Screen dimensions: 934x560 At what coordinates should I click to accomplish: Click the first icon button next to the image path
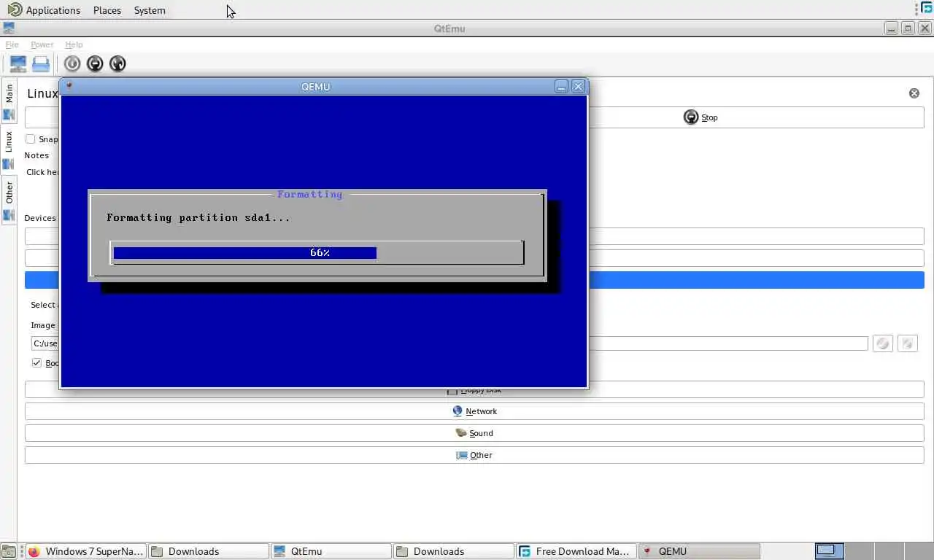[883, 343]
